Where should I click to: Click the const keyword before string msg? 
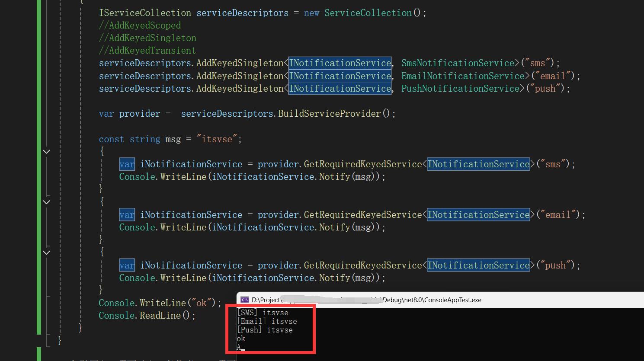pyautogui.click(x=111, y=139)
